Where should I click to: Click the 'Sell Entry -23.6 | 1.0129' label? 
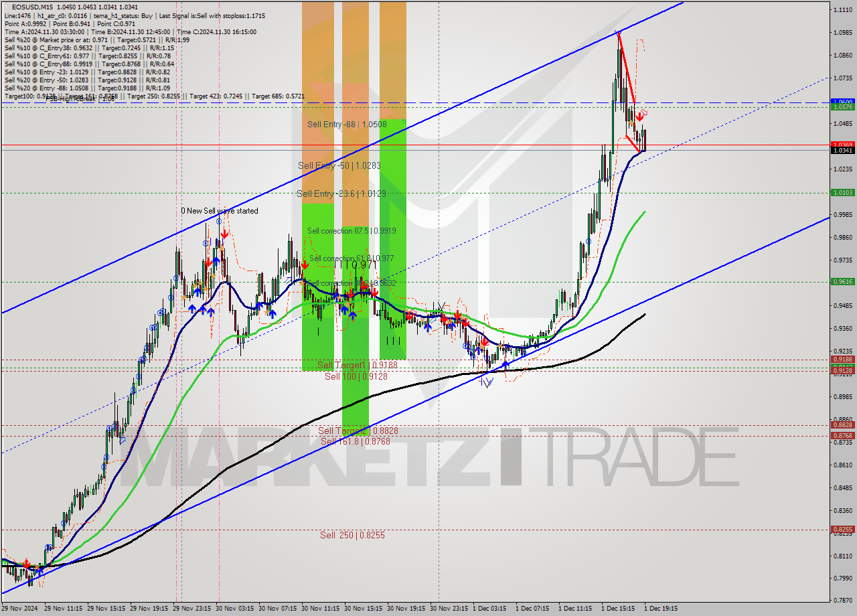(342, 194)
